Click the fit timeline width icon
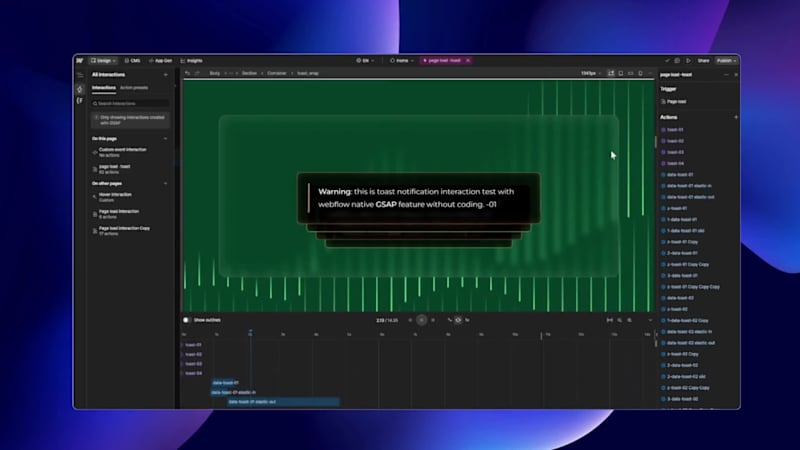The image size is (800, 450). pos(610,320)
